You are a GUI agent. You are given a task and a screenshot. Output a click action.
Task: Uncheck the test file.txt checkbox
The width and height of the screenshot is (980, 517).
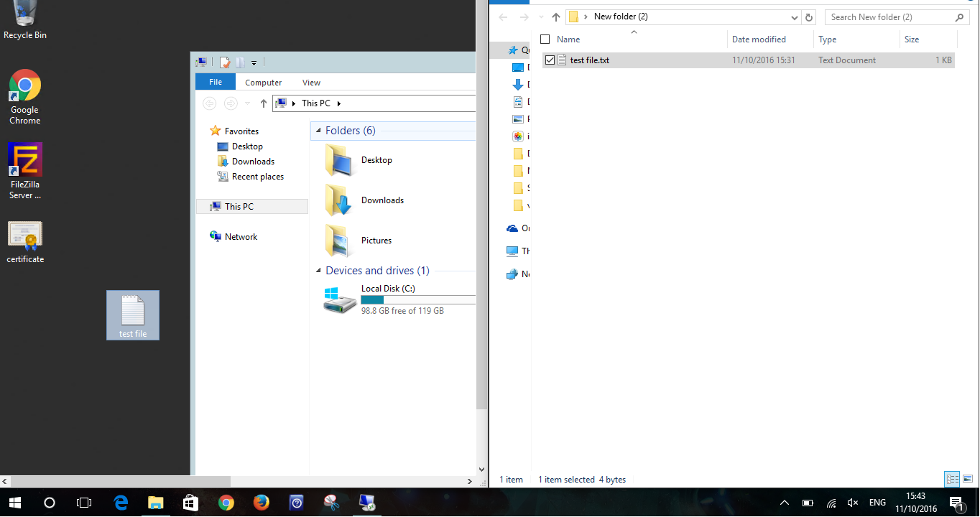(550, 60)
